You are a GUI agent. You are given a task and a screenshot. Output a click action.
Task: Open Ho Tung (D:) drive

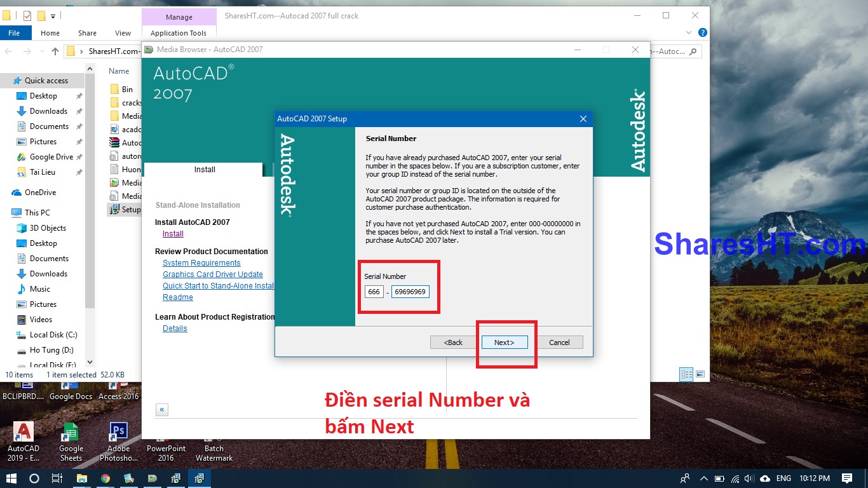[x=51, y=350]
